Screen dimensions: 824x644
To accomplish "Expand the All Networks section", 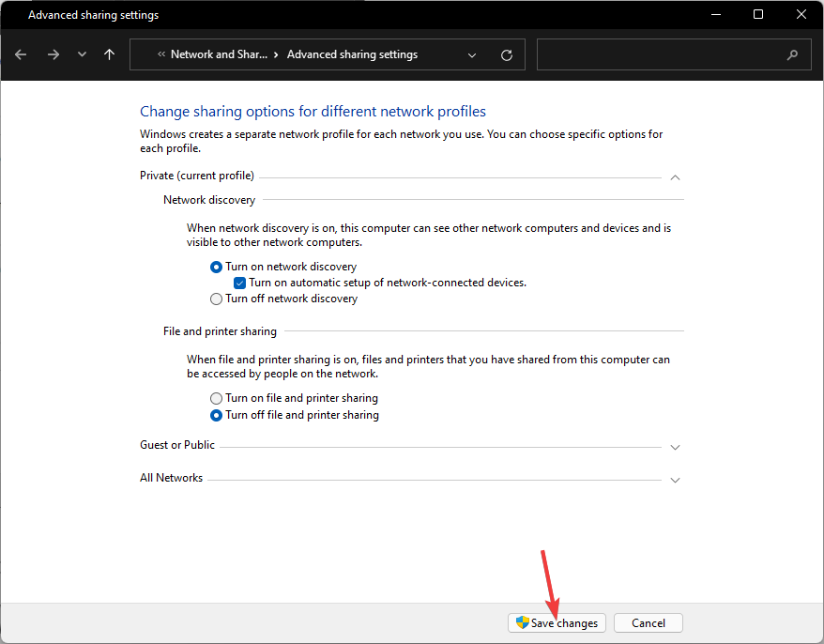I will (675, 480).
